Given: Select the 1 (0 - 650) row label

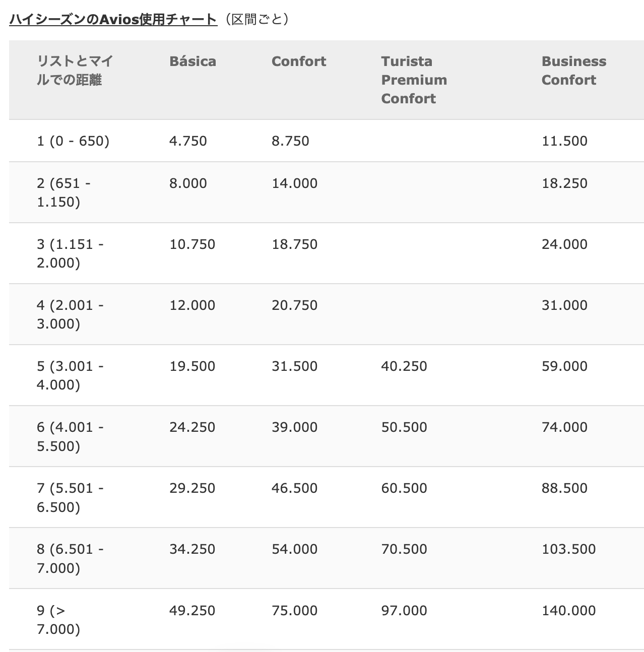Looking at the screenshot, I should click(x=73, y=141).
